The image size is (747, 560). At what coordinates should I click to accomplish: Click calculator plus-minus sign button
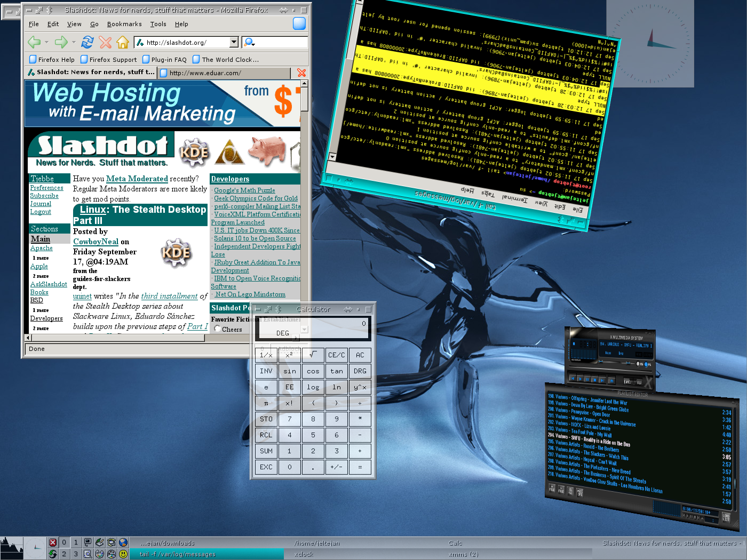[337, 467]
